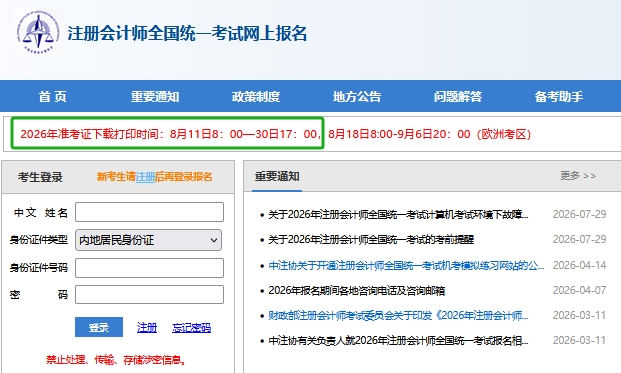Expand the 身份证件类型 dropdown
This screenshot has width=621, height=373.
(149, 240)
